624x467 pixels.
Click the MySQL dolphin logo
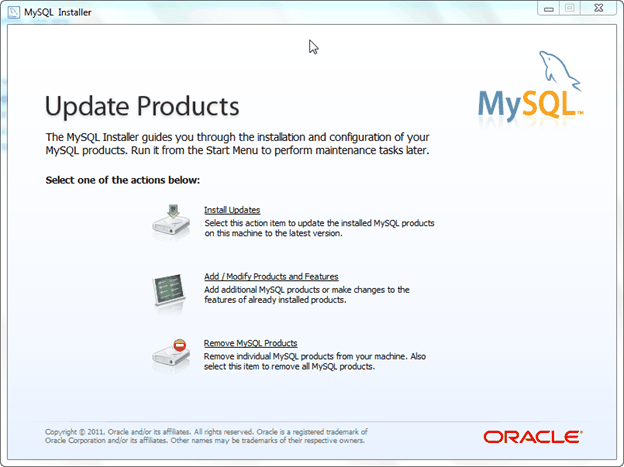531,87
